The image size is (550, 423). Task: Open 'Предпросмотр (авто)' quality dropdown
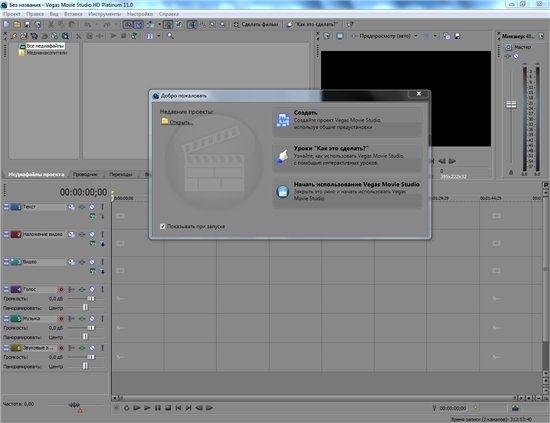416,36
